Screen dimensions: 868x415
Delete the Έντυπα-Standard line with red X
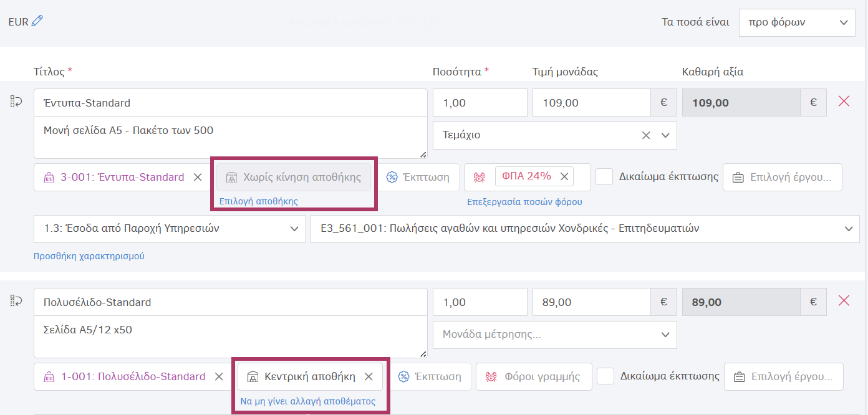click(844, 102)
